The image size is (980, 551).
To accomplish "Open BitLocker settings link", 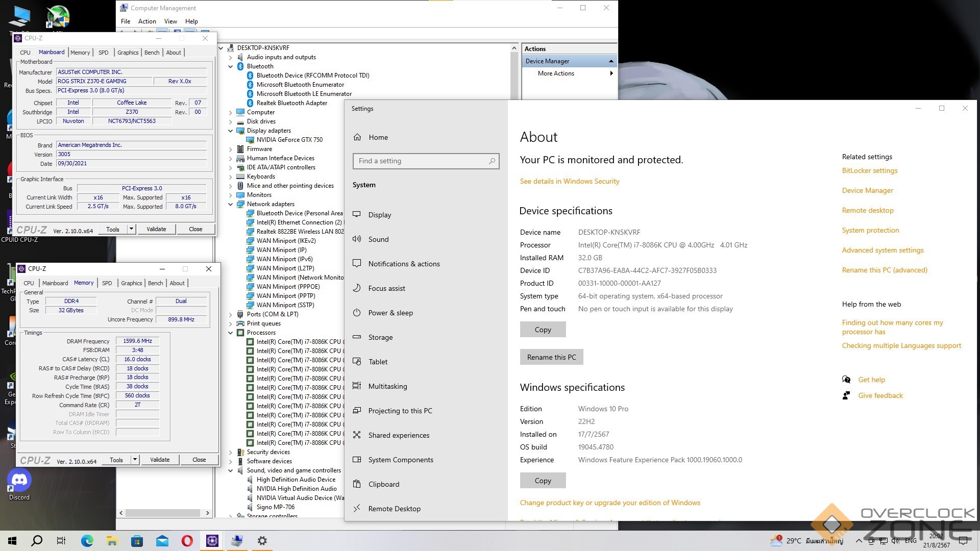I will (x=869, y=170).
